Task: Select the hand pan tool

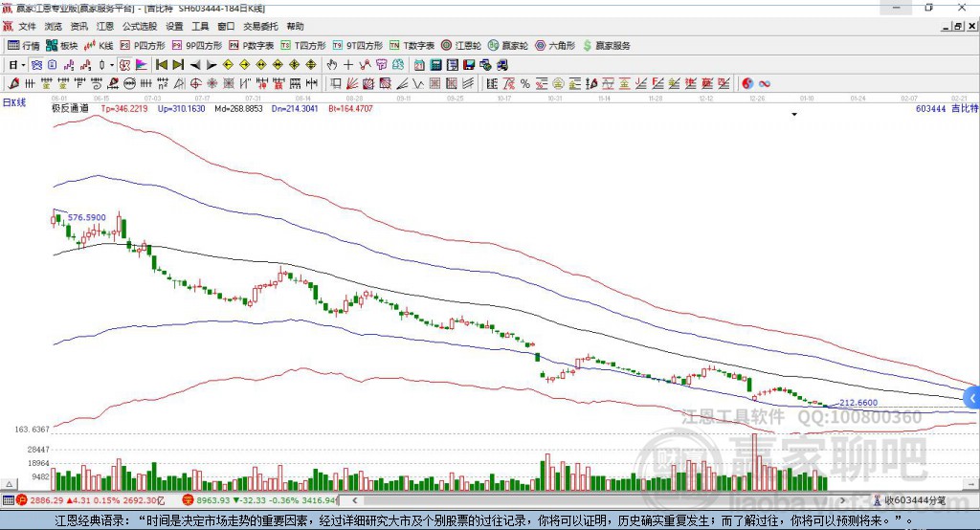Action: pyautogui.click(x=331, y=65)
